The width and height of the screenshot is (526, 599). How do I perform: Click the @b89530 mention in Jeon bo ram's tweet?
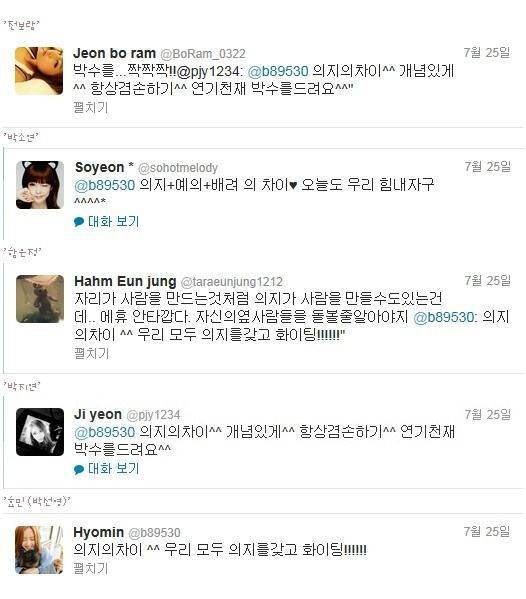pyautogui.click(x=278, y=71)
